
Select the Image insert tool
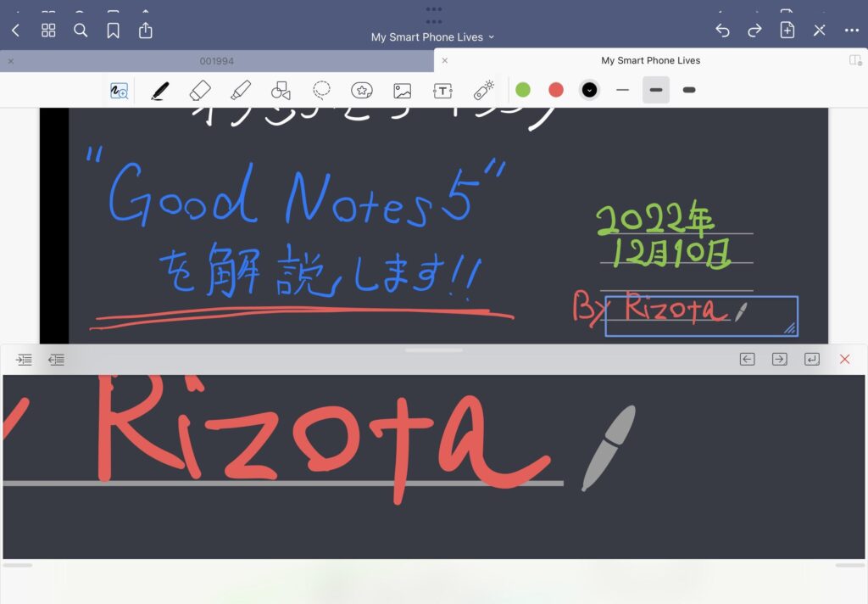click(x=403, y=90)
